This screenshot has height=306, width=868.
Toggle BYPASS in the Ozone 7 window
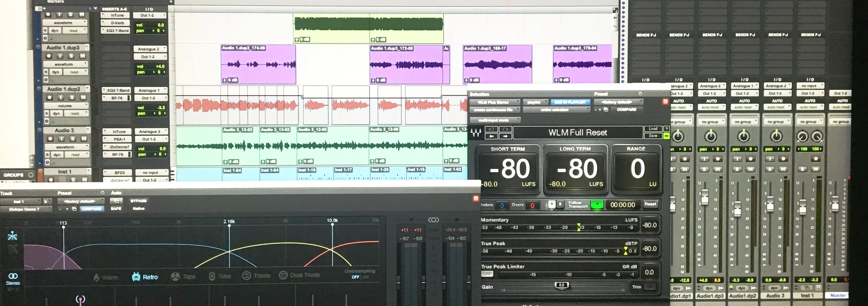tap(138, 201)
